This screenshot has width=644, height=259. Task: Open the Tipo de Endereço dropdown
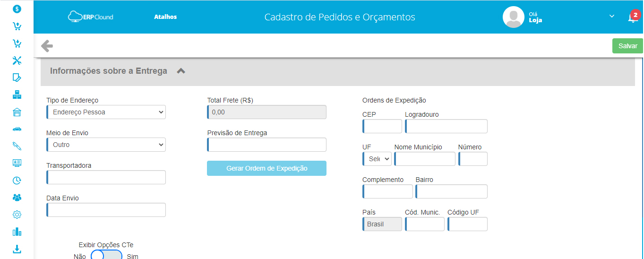[106, 112]
